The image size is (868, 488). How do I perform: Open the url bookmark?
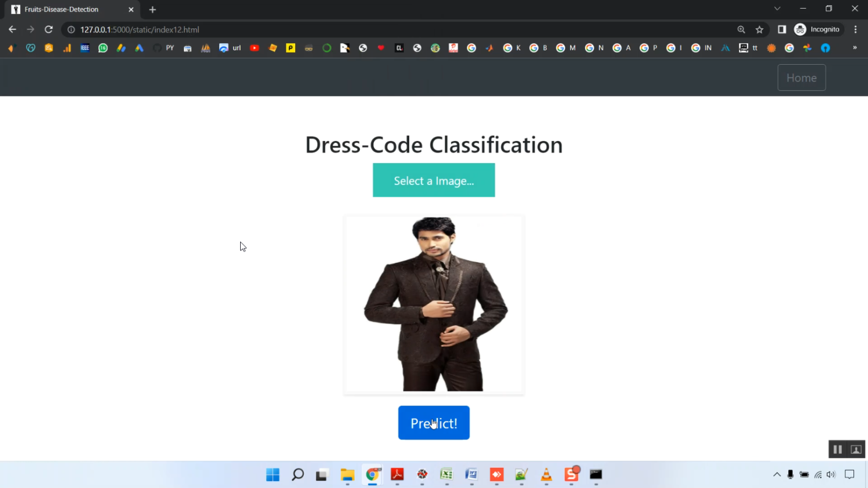coord(230,48)
